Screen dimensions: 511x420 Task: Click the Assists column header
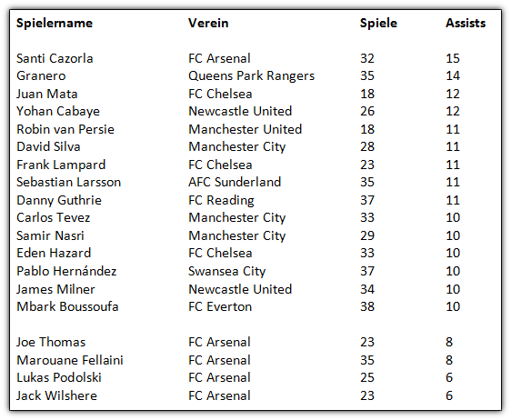point(466,23)
